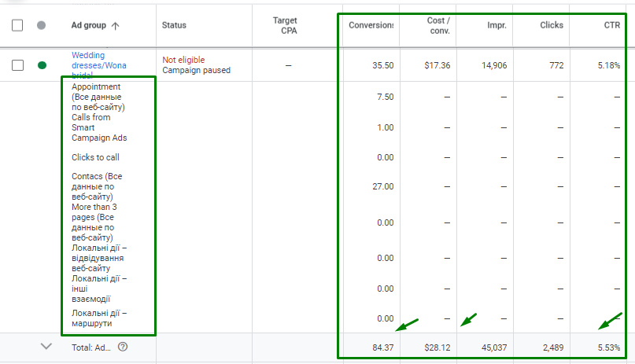Click the green status dot of ad group
This screenshot has height=364, width=635.
41,65
